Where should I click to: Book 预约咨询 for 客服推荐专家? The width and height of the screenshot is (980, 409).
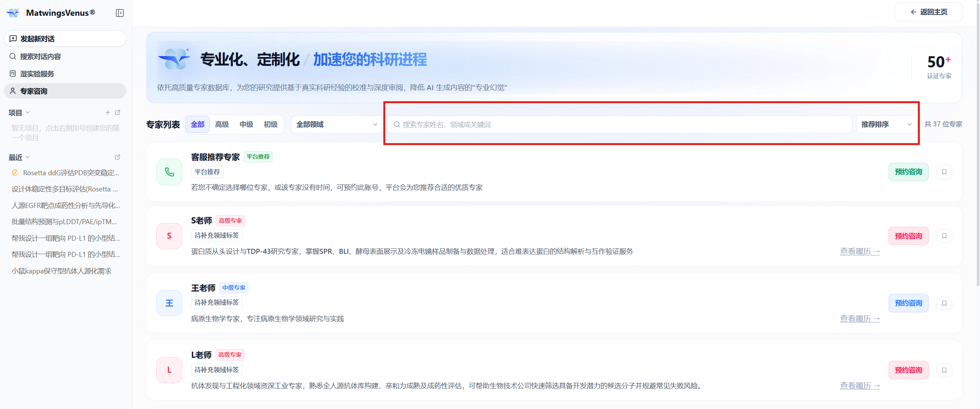[909, 172]
